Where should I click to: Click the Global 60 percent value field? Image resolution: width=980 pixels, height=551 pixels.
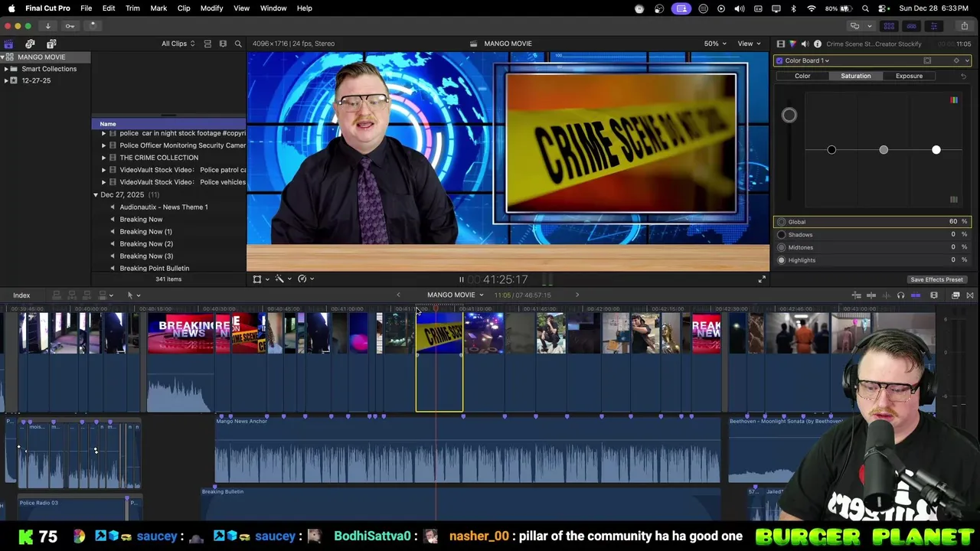point(953,222)
